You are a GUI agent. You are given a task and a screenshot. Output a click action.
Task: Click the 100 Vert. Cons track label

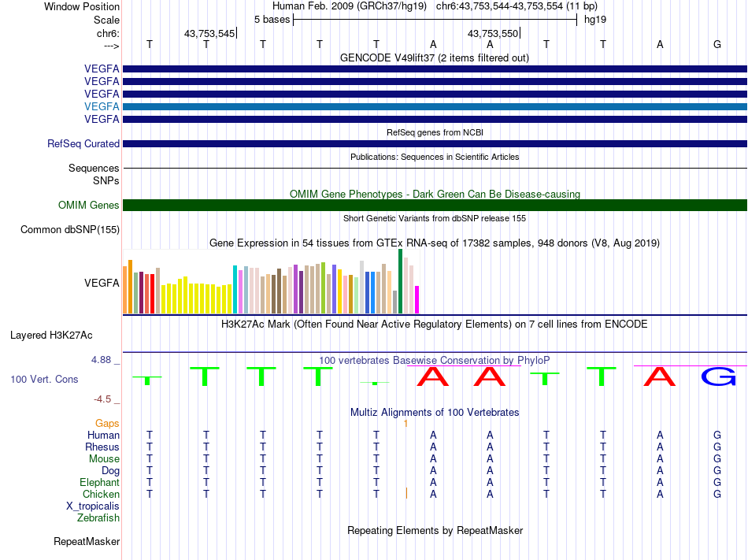pyautogui.click(x=44, y=379)
